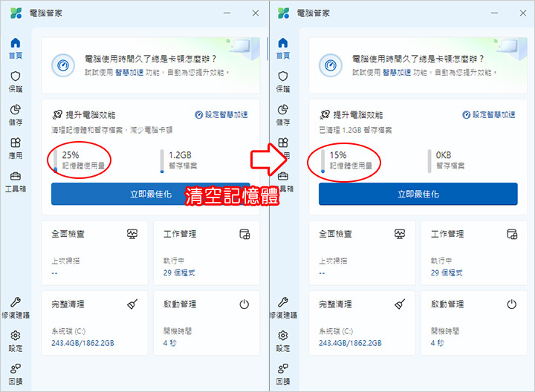Open 修復建議 wrench icon in right window sidebar
The width and height of the screenshot is (535, 392).
(283, 302)
